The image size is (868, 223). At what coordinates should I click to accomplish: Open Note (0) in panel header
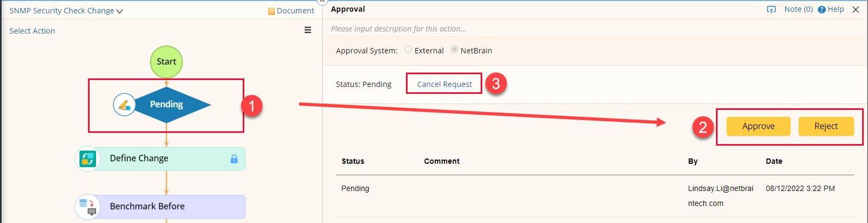[x=798, y=9]
